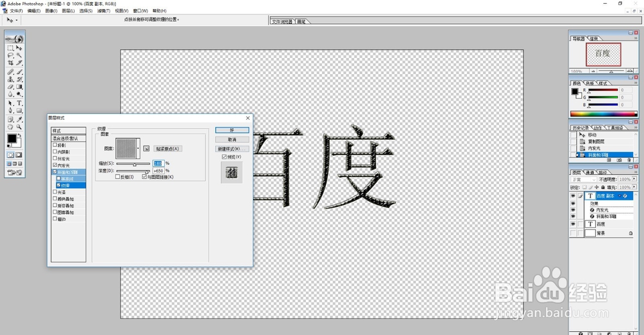Open the layer blend mode dropdown
Viewport: 644px width, 335px height.
click(x=583, y=180)
